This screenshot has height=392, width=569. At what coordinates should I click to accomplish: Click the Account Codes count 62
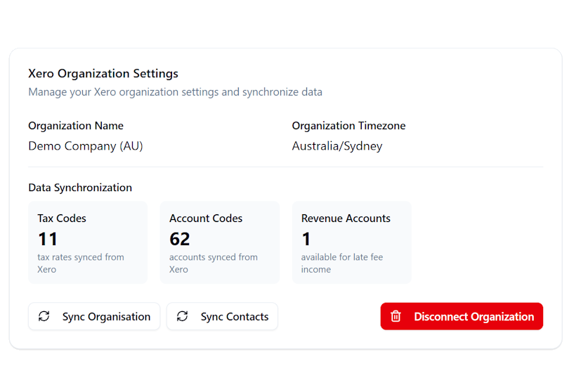tap(180, 239)
